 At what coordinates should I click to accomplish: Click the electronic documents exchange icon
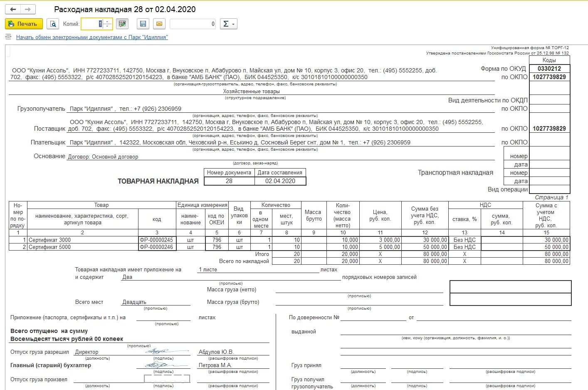8,37
